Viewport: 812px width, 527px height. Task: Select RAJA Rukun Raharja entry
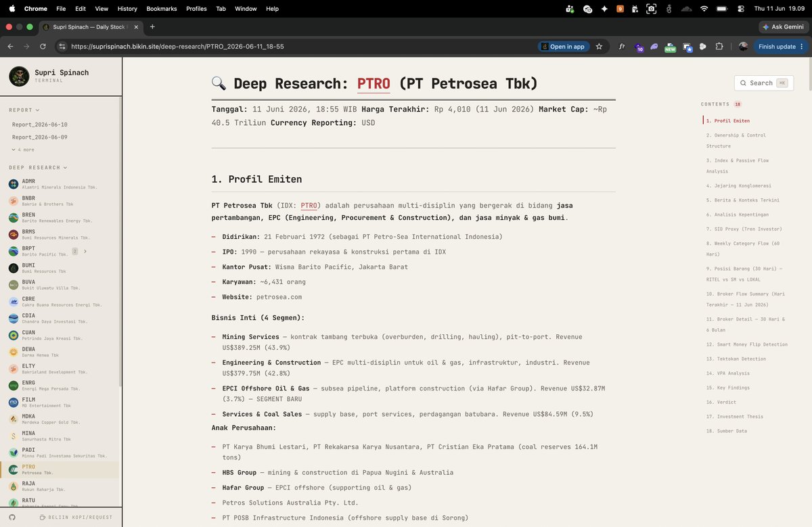coord(61,486)
